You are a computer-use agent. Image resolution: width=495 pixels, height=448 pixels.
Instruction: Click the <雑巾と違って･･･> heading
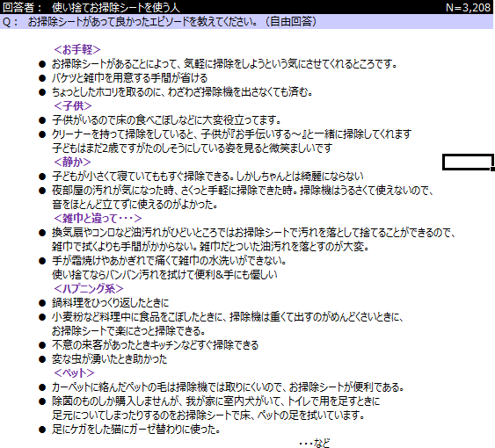tap(98, 219)
